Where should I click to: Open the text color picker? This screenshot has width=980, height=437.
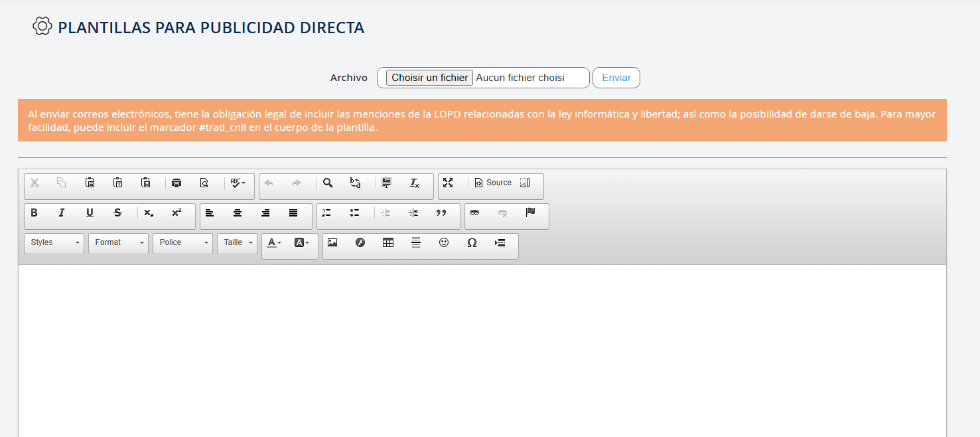274,243
